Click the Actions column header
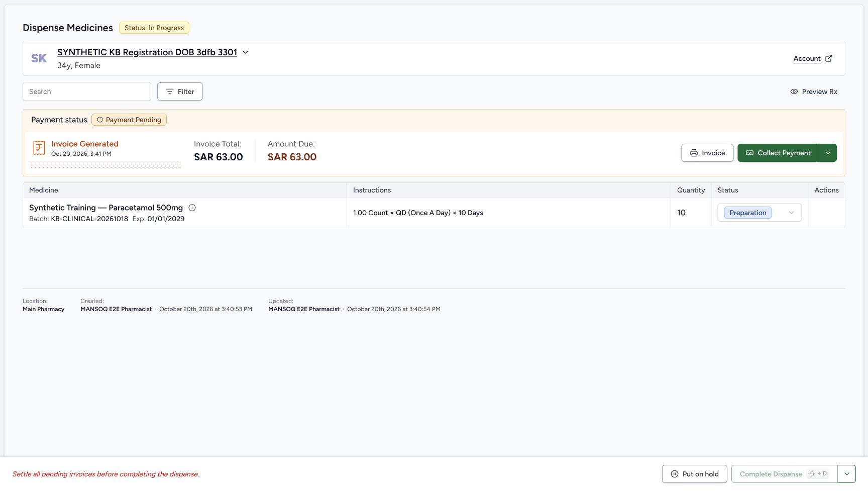This screenshot has width=868, height=491. click(826, 190)
